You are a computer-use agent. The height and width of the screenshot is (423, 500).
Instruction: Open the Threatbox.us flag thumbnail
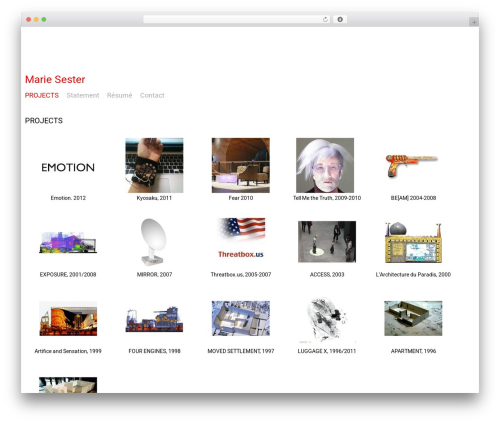241,238
